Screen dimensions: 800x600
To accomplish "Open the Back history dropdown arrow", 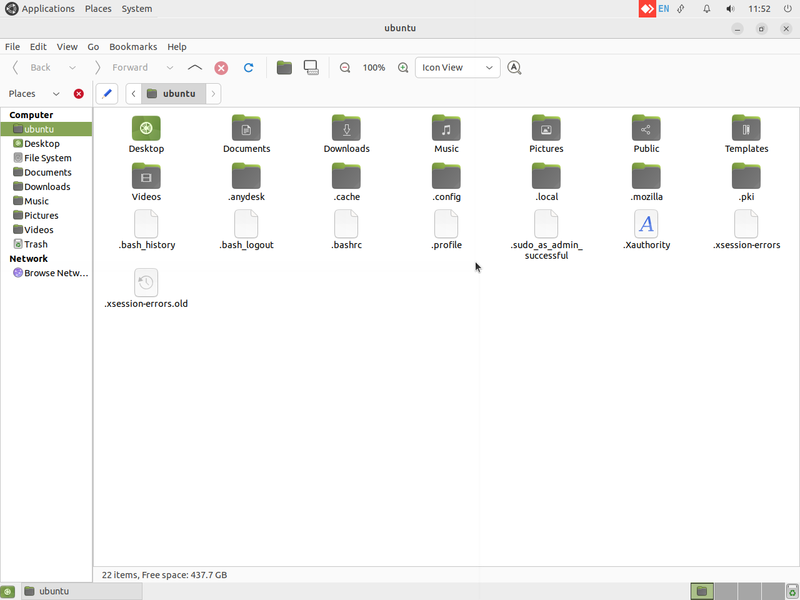I will click(72, 68).
